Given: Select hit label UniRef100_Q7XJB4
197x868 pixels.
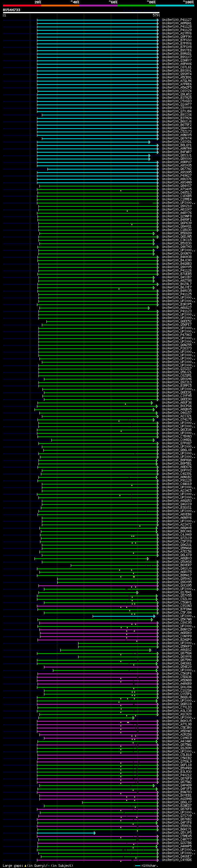Looking at the screenshot, I should click(x=177, y=111).
